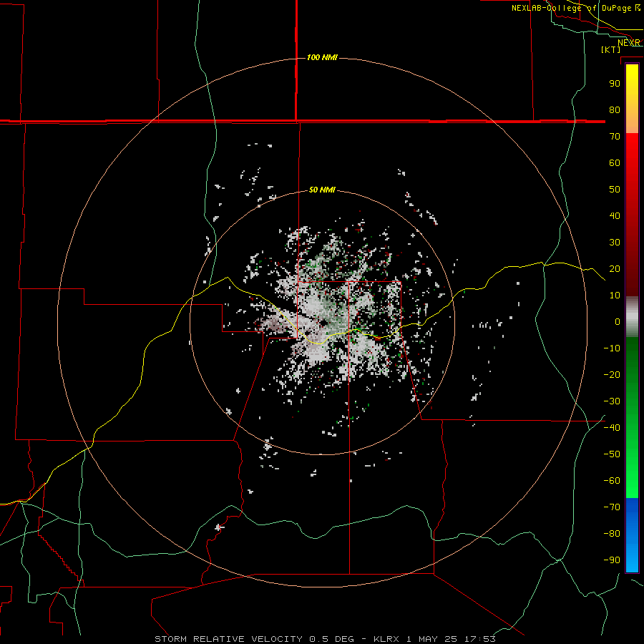Click the positive 60 value on the velocity scale
The image size is (644, 644).
point(615,162)
